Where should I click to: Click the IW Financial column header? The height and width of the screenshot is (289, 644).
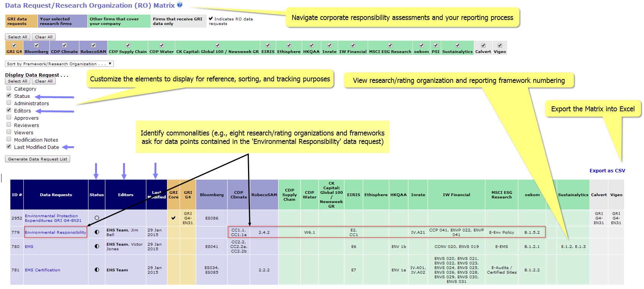coord(457,195)
